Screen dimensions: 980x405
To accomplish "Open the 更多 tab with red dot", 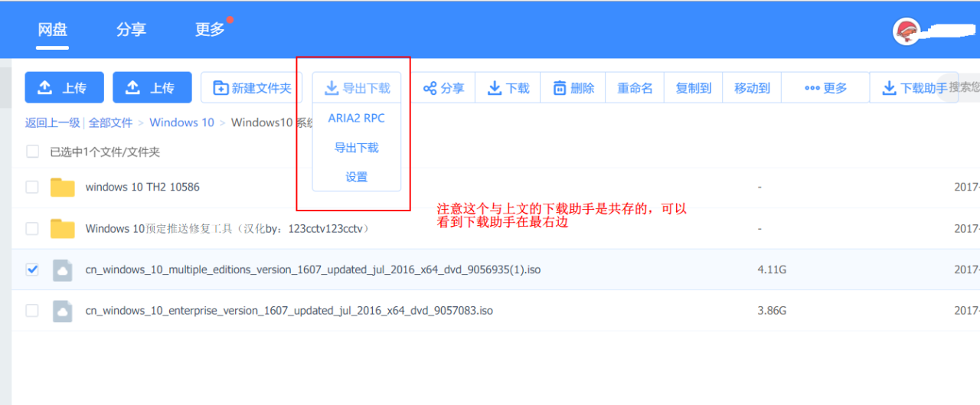I will (x=210, y=30).
